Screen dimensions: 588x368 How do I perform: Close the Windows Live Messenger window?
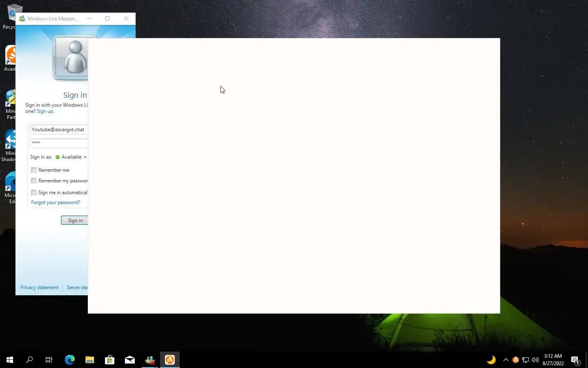(126, 18)
